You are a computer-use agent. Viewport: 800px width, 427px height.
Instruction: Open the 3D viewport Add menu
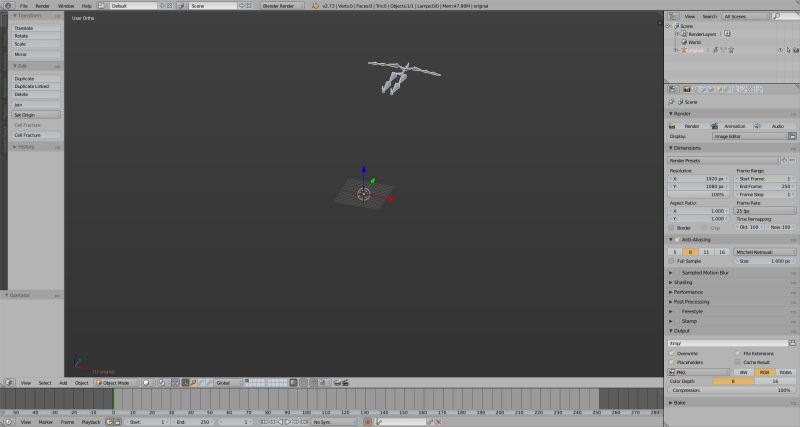(x=63, y=383)
